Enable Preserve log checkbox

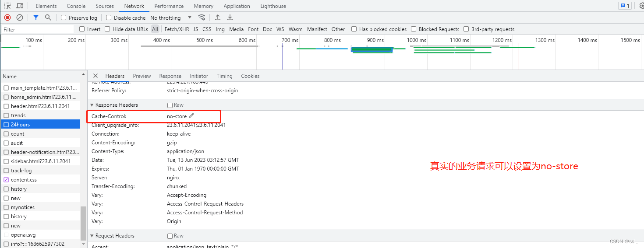[x=64, y=17]
